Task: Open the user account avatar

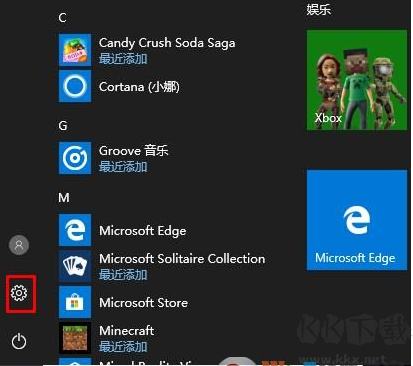Action: [19, 245]
